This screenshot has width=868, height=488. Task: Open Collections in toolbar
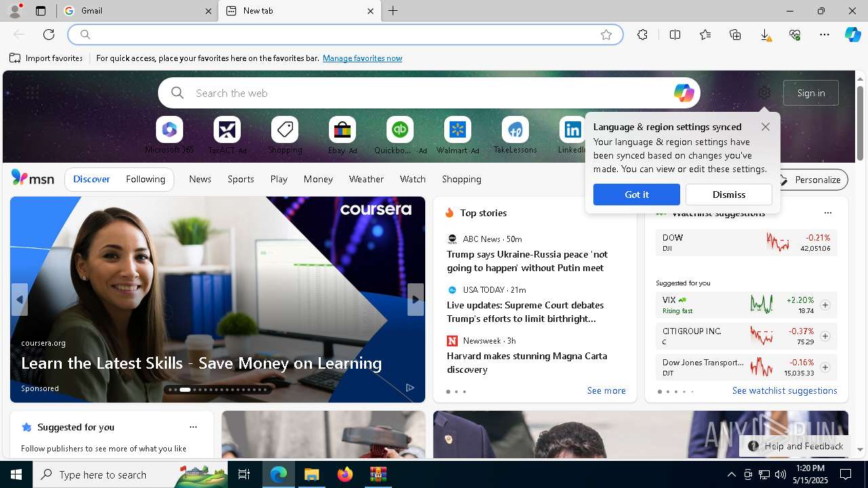click(735, 35)
